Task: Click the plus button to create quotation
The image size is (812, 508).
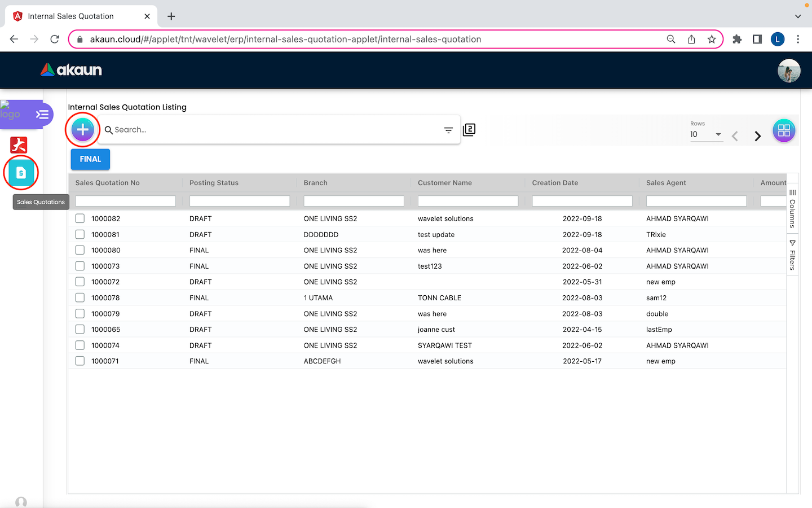Action: [82, 130]
